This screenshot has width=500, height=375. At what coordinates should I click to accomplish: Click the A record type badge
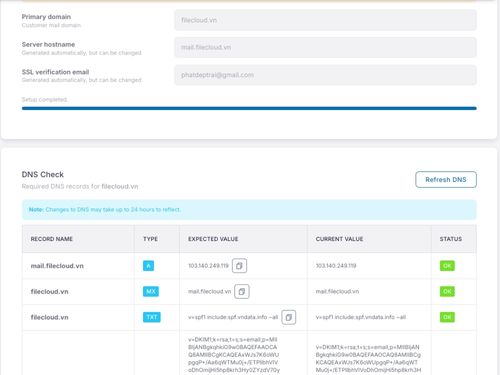[148, 266]
